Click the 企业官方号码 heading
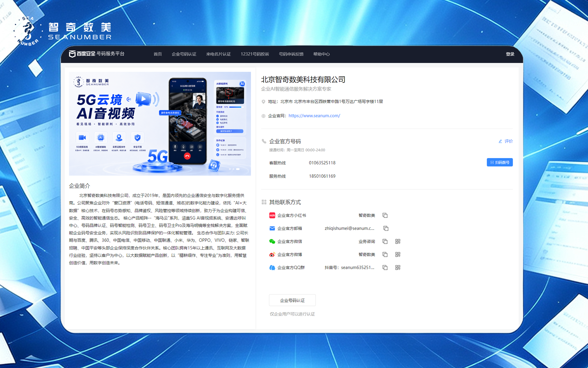 click(x=285, y=141)
